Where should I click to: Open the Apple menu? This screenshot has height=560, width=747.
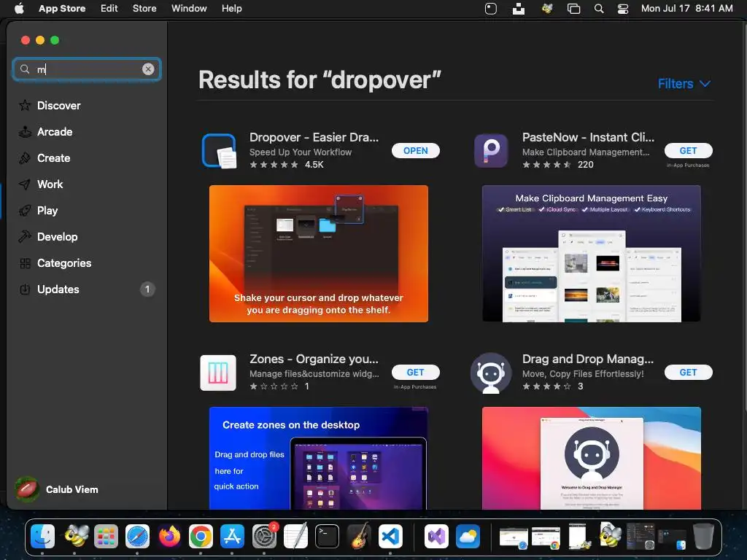click(19, 9)
